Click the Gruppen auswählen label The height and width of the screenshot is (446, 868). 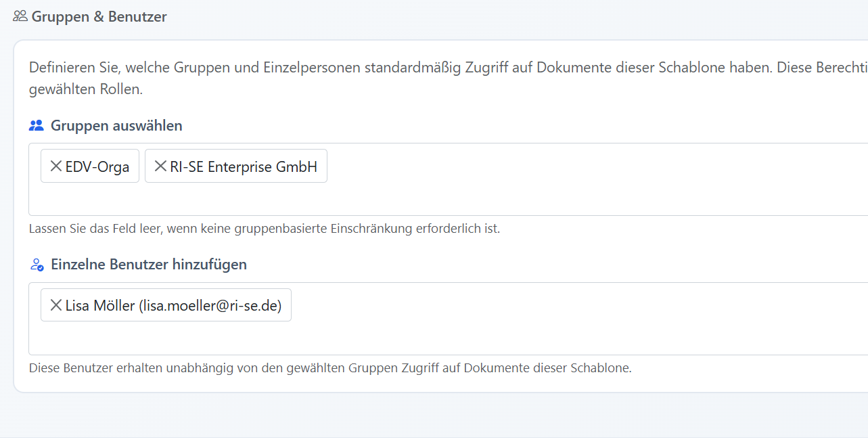click(x=116, y=126)
